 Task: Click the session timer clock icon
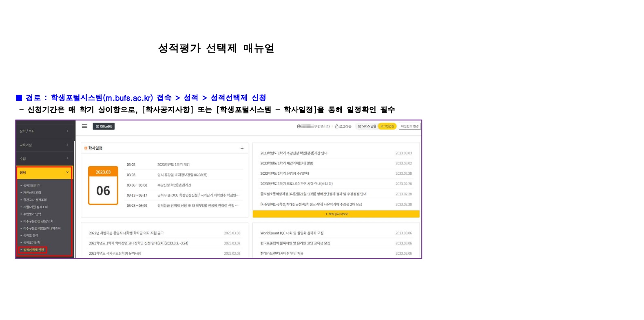[x=359, y=127]
